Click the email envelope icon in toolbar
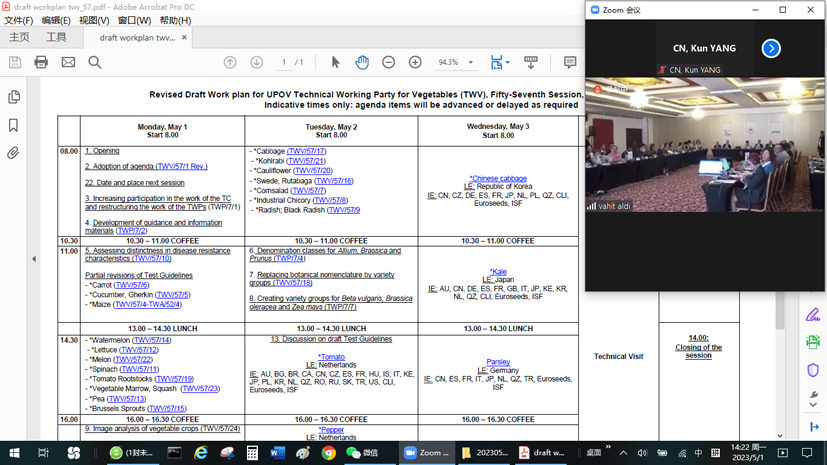 click(68, 62)
